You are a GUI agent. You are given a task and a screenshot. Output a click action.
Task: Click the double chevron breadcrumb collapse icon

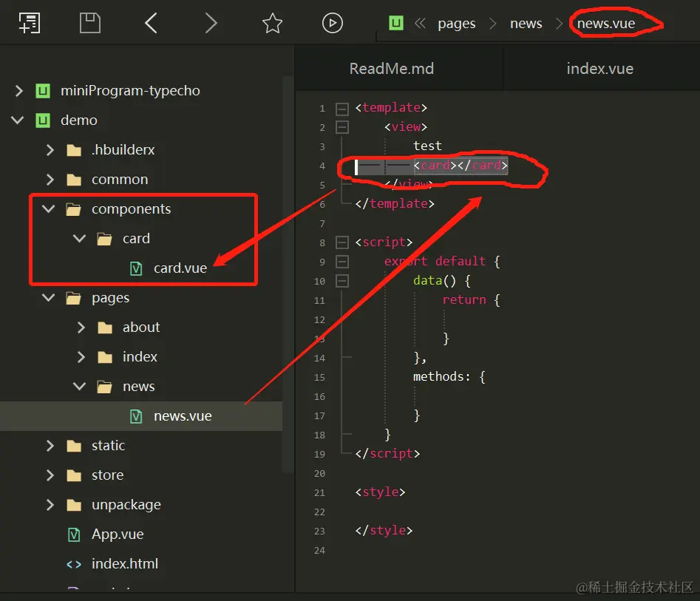click(x=420, y=23)
